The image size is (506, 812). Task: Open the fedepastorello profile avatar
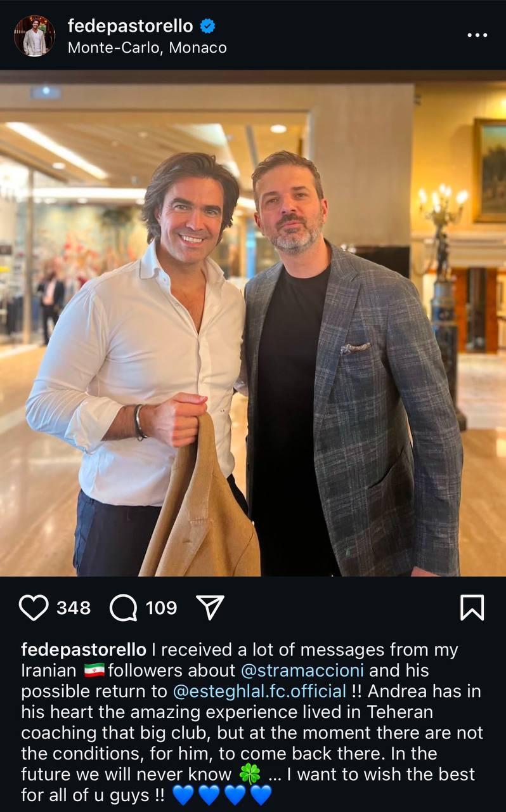(x=34, y=36)
